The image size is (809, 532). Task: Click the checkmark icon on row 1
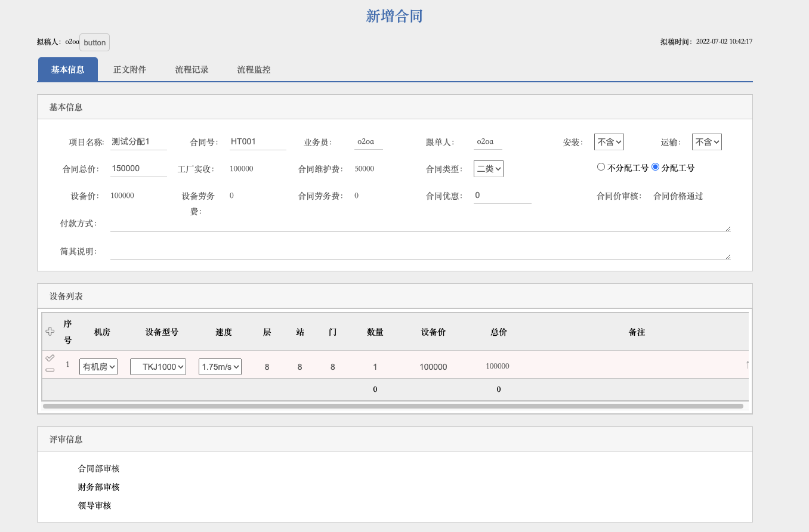(x=50, y=358)
